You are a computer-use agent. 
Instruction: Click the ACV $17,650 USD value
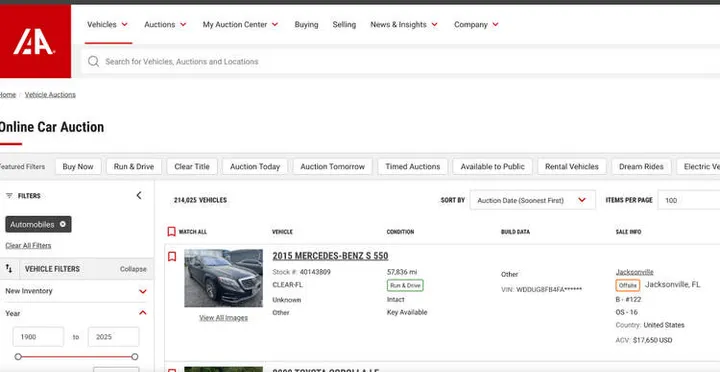click(x=652, y=340)
